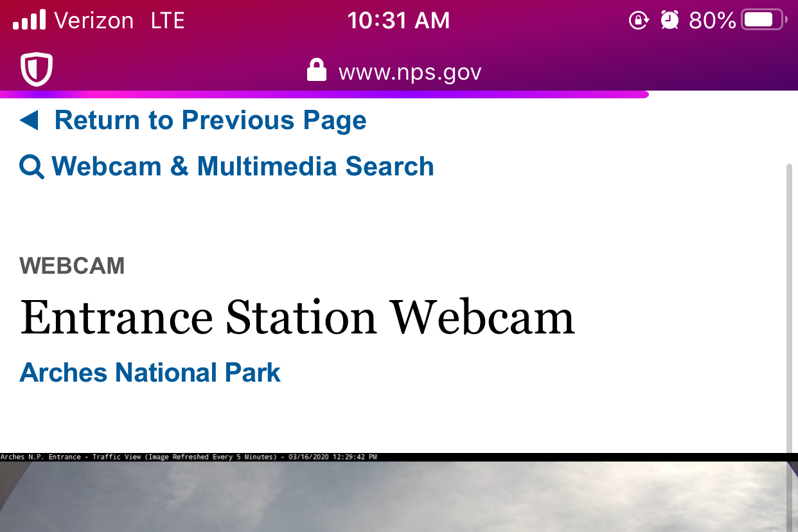The height and width of the screenshot is (532, 798).
Task: Tap the LTE network indicator
Action: point(168,21)
